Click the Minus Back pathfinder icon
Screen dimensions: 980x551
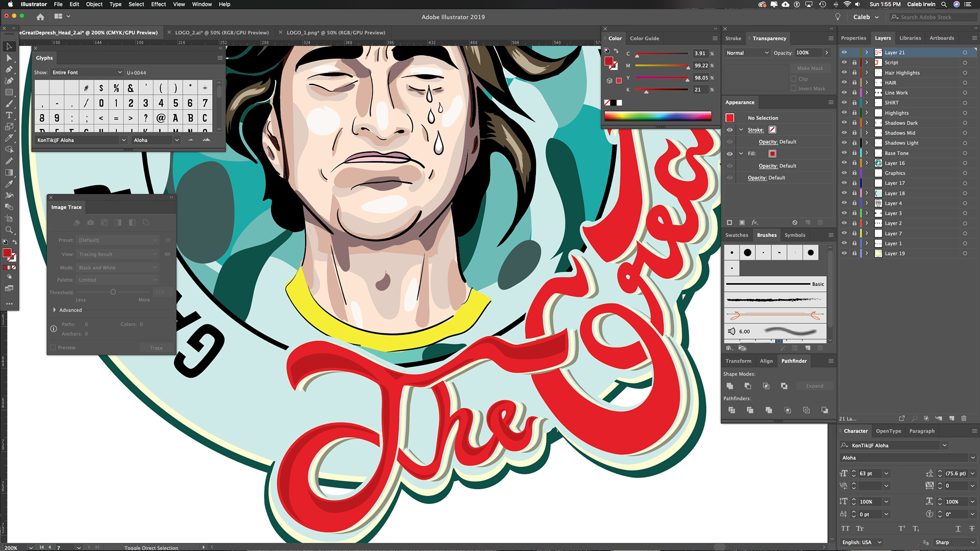(x=825, y=410)
